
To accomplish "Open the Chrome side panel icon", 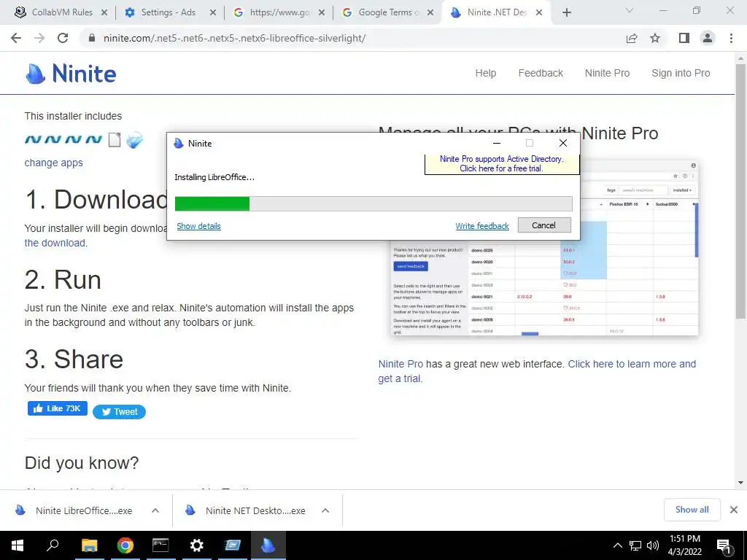I will pos(684,38).
